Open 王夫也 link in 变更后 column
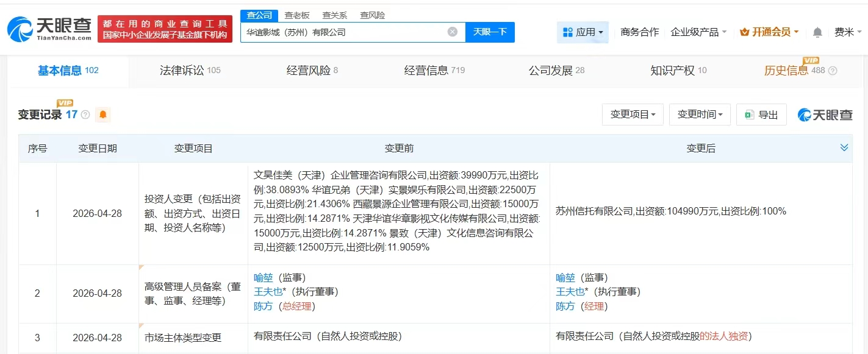Image resolution: width=868 pixels, height=354 pixels. tap(570, 292)
